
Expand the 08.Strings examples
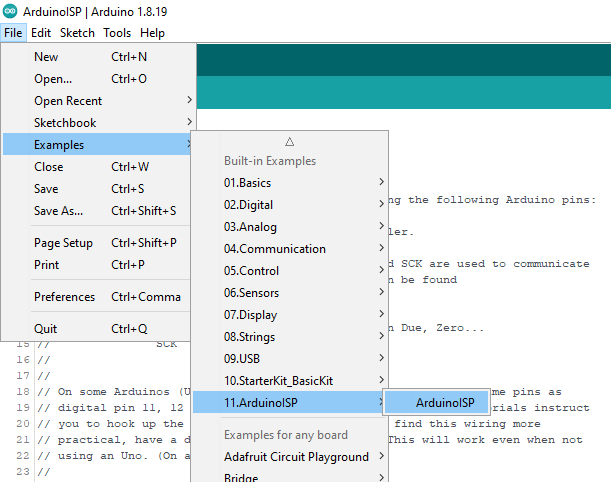coord(290,337)
